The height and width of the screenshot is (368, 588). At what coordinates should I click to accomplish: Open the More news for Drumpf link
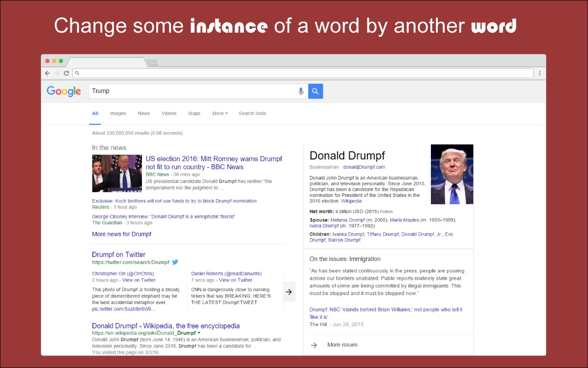point(121,234)
